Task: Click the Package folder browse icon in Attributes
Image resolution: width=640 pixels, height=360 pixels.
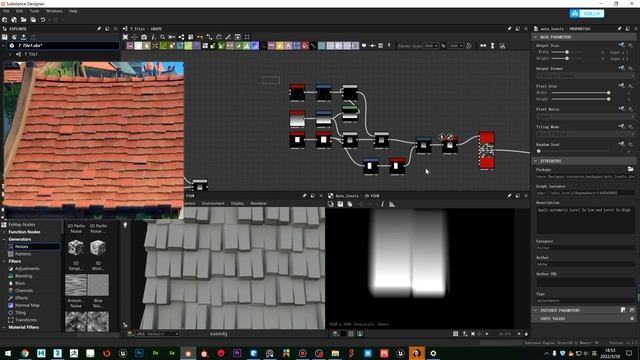Action: 631,169
